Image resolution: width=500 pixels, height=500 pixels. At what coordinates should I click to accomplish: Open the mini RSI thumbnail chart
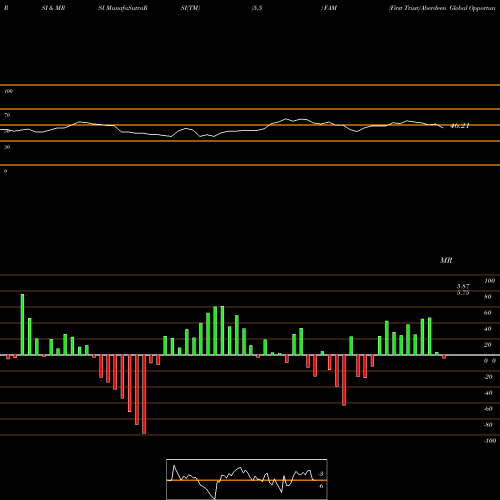[247, 479]
